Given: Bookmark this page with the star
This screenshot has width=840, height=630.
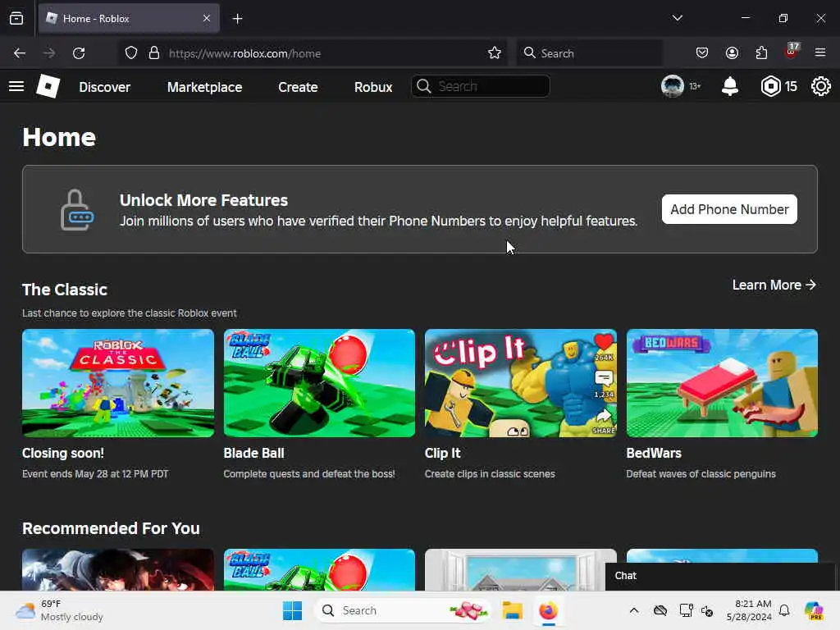Looking at the screenshot, I should click(x=494, y=53).
